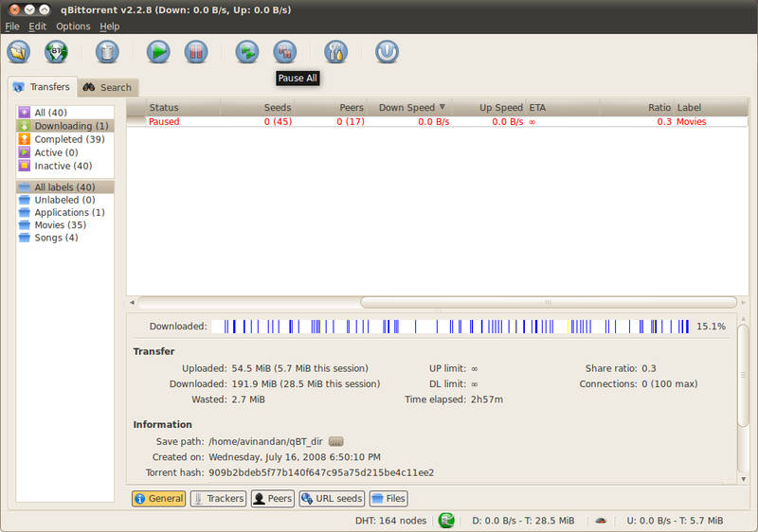Image resolution: width=758 pixels, height=532 pixels.
Task: Click save path /home/avinandan/qBT_dir text
Action: 265,441
